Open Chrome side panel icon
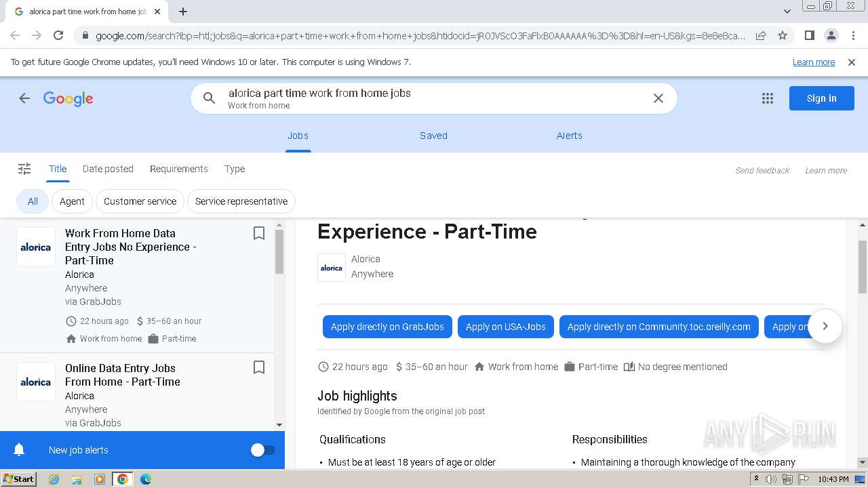This screenshot has width=868, height=488. [809, 35]
